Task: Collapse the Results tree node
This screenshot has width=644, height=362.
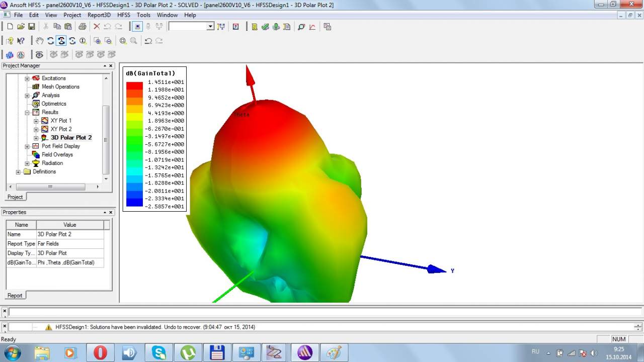Action: point(27,113)
